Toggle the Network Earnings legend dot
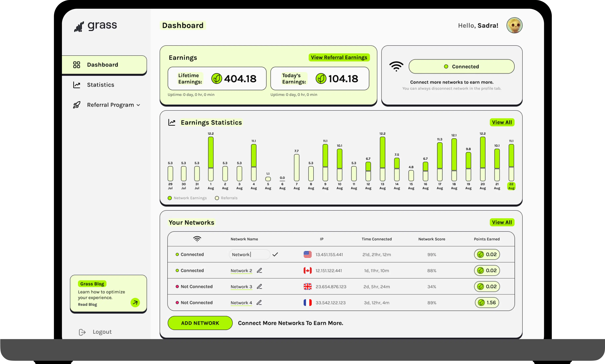 170,198
